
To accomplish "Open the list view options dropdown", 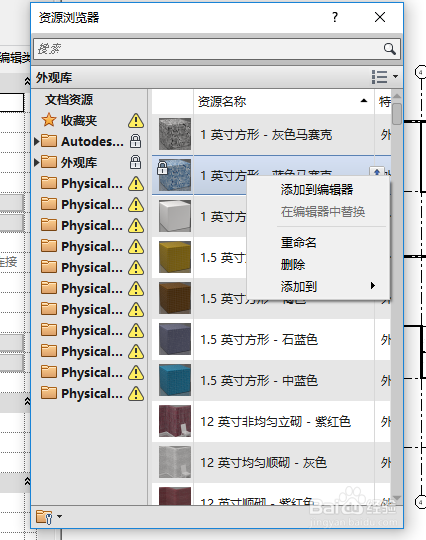I will pyautogui.click(x=385, y=77).
